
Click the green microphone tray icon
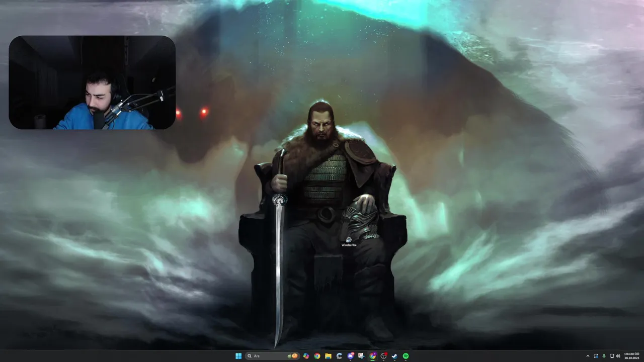click(x=604, y=356)
